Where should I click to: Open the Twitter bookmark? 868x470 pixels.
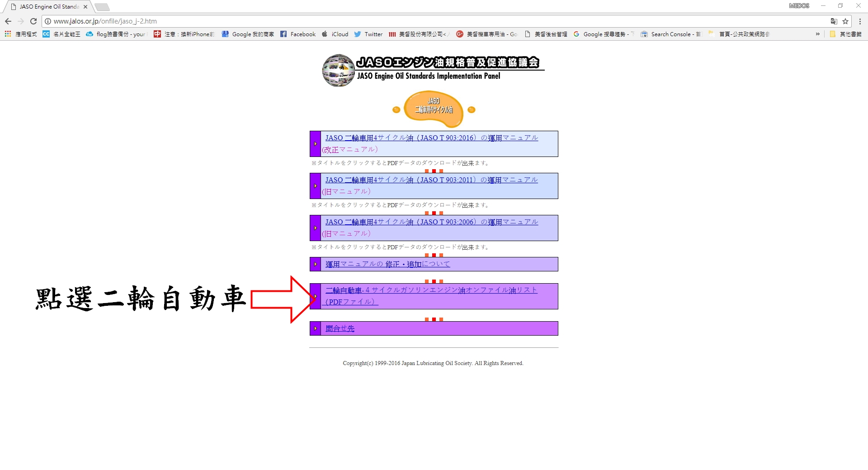click(368, 34)
